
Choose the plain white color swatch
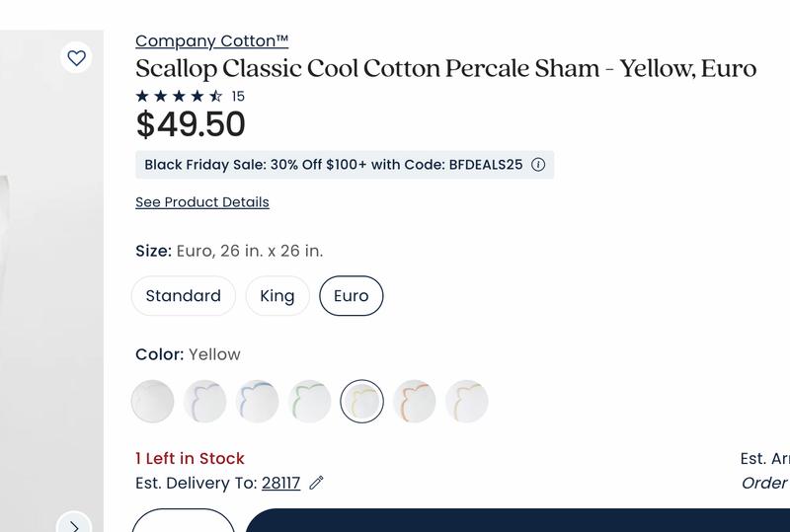click(x=153, y=402)
